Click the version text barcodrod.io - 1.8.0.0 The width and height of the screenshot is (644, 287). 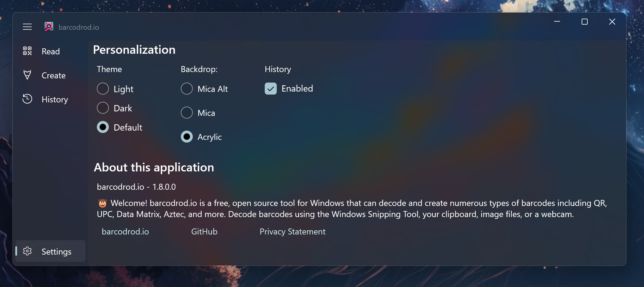tap(136, 187)
